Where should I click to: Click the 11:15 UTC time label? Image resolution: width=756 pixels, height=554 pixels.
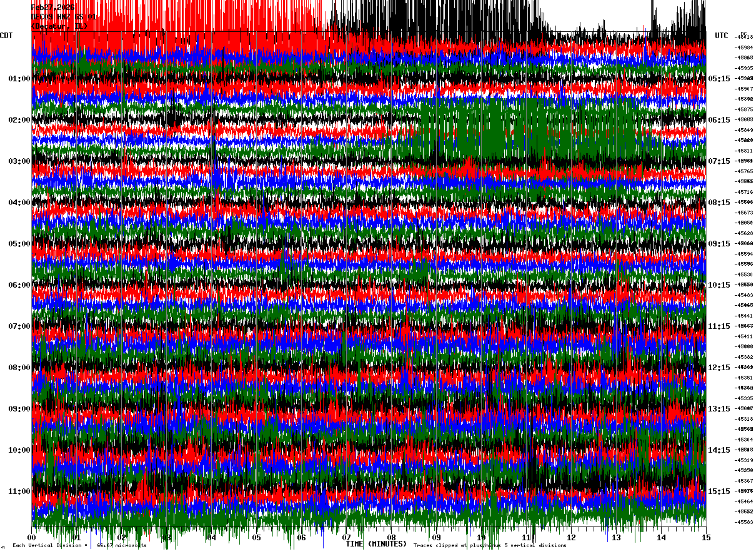(719, 326)
